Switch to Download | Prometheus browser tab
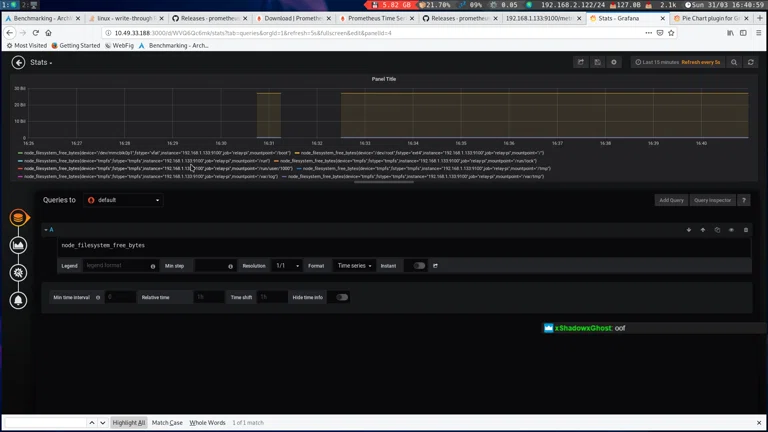Viewport: 768px width, 432px height. [x=293, y=18]
